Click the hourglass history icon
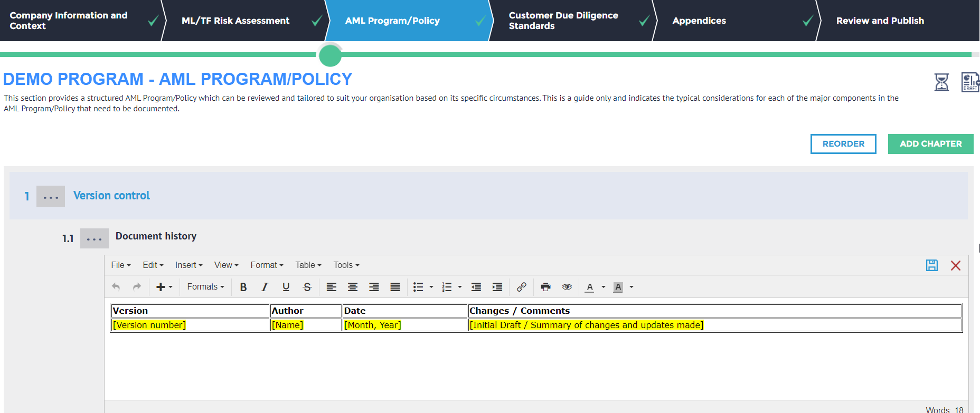The width and height of the screenshot is (980, 413). pos(941,82)
